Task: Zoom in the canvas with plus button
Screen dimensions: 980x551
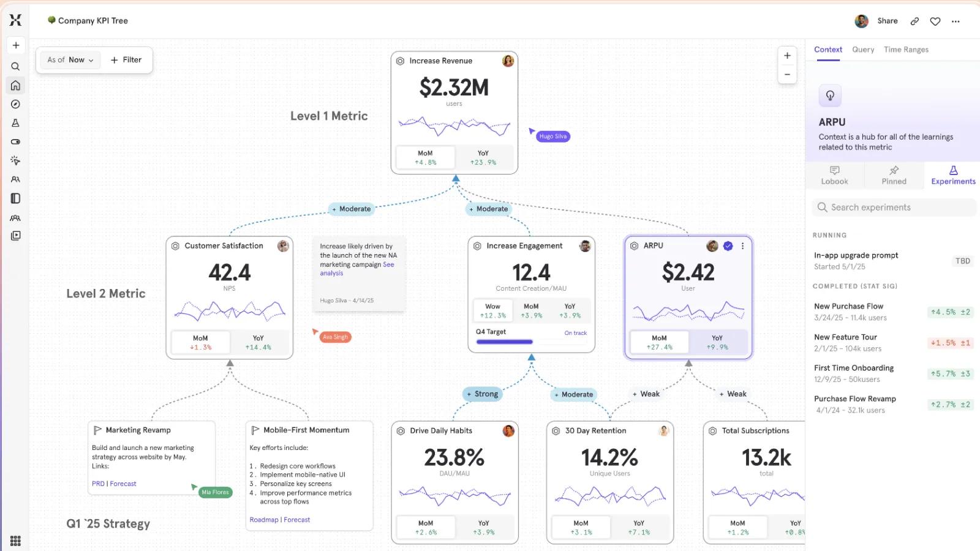Action: point(787,56)
